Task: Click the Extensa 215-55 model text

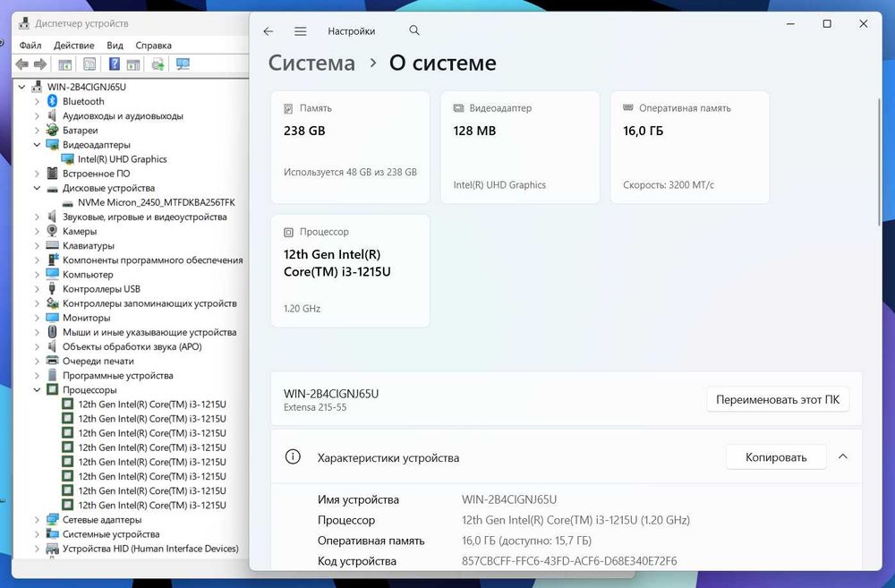Action: pyautogui.click(x=315, y=407)
